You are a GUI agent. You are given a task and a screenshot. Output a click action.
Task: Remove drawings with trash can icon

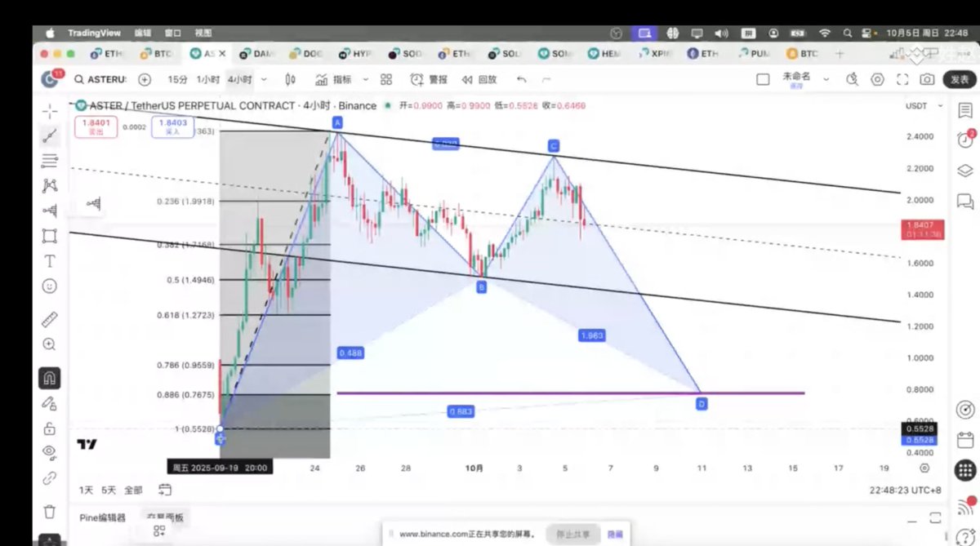pyautogui.click(x=49, y=512)
